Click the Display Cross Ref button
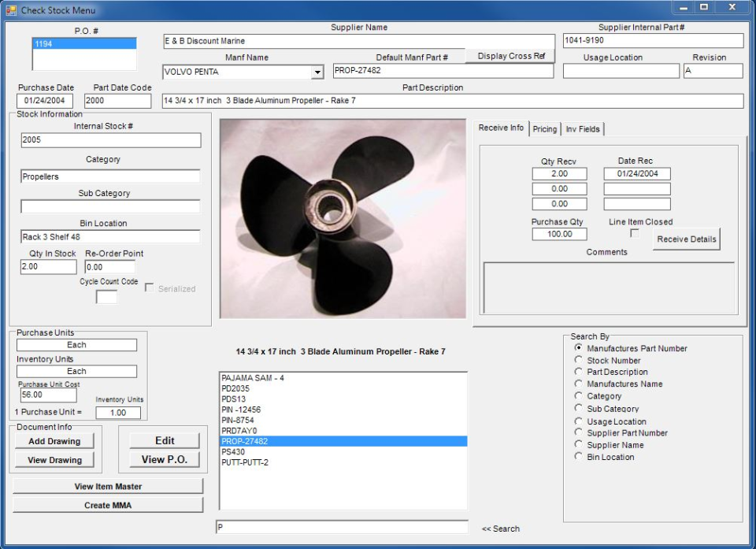 (x=512, y=55)
